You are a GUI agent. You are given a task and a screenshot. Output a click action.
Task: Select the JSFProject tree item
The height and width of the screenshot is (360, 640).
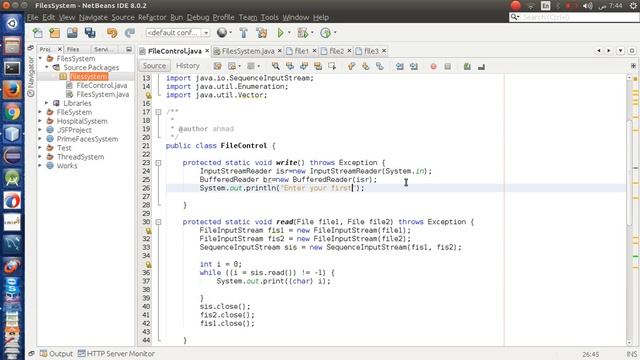[x=74, y=130]
